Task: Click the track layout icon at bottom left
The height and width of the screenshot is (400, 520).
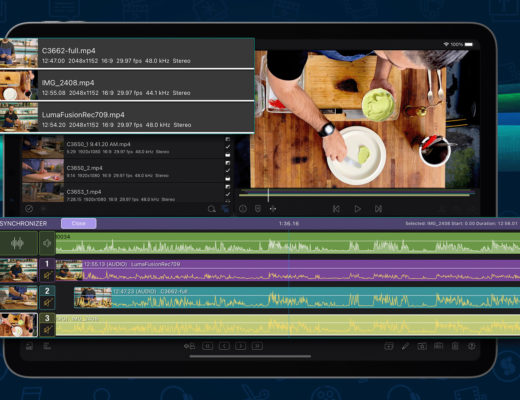Action: point(47,346)
